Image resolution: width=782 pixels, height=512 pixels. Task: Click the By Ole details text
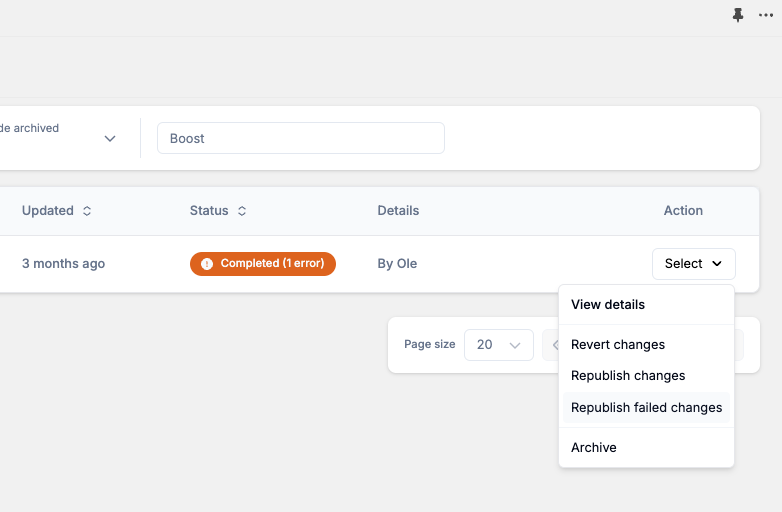coord(397,264)
